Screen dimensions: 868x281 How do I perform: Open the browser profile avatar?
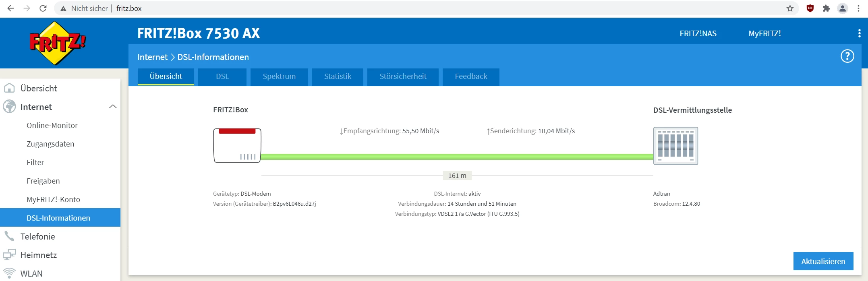click(x=843, y=8)
